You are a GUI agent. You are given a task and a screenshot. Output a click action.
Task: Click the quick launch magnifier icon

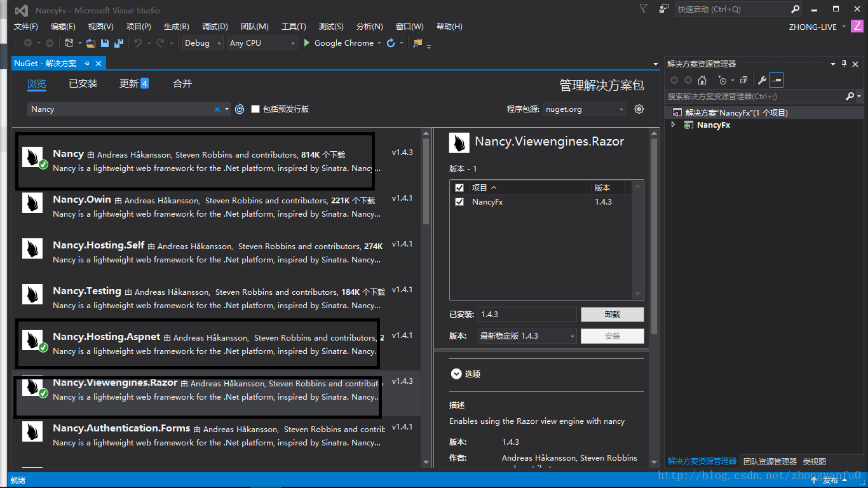point(795,9)
